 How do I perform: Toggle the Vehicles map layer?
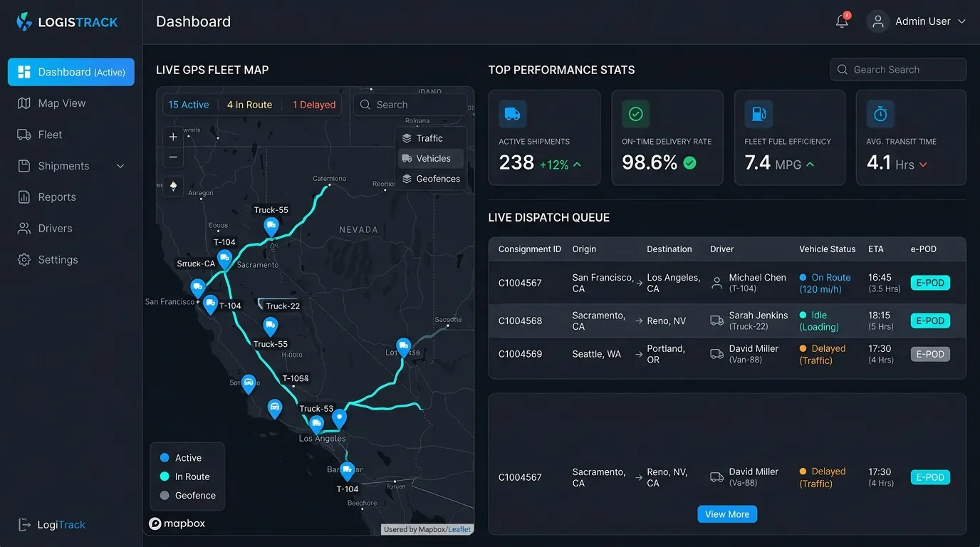point(431,158)
